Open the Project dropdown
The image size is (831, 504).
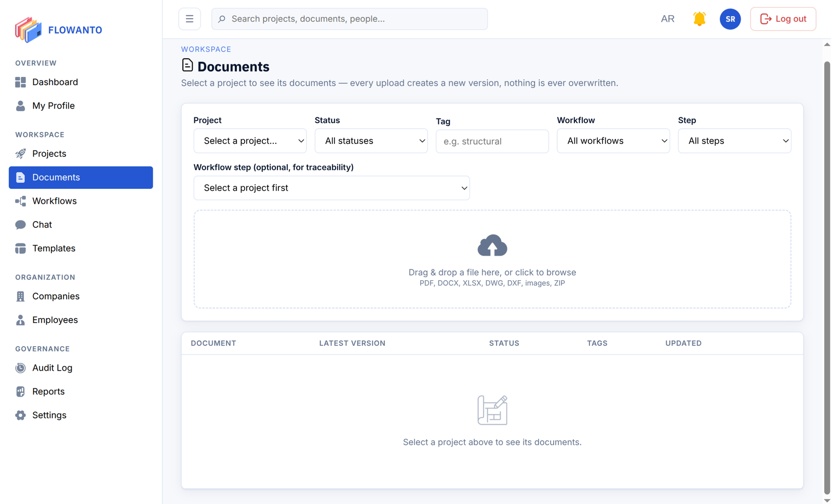coord(250,141)
